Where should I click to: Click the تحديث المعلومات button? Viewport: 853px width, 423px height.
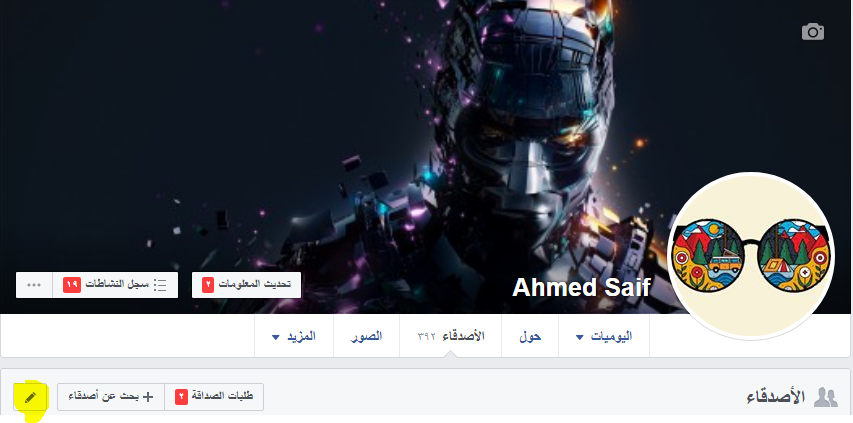246,285
